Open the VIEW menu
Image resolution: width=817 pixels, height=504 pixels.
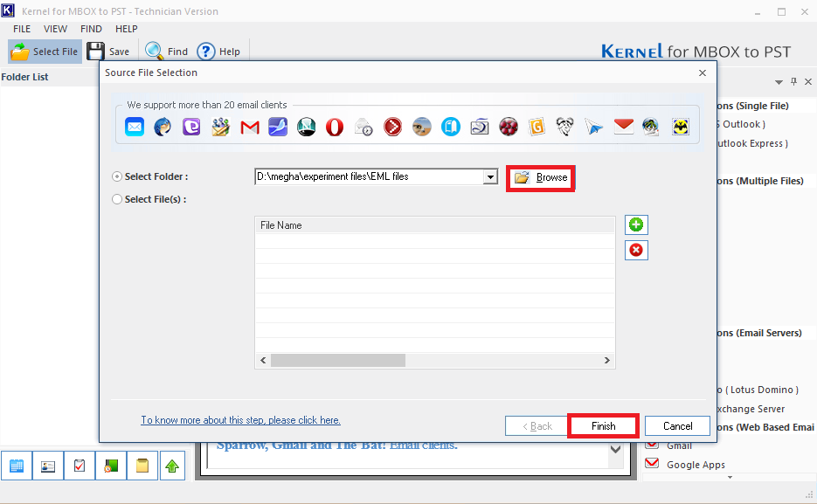click(55, 29)
